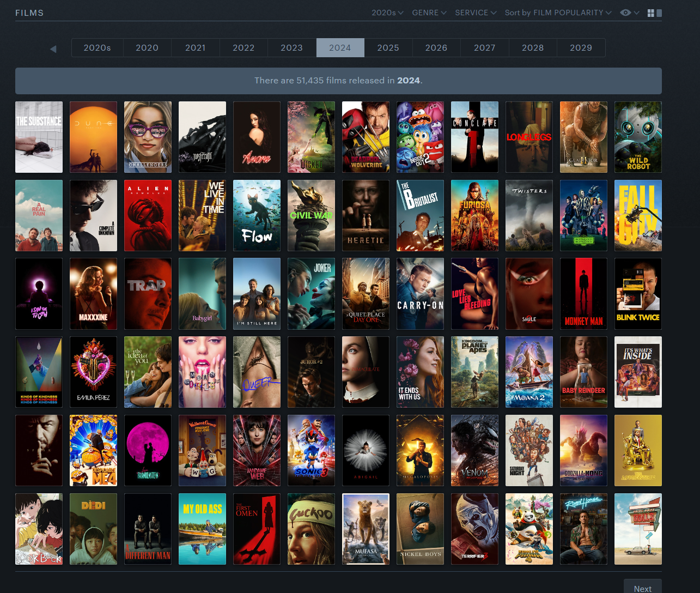
Task: Open the Challengers poster
Action: click(148, 137)
